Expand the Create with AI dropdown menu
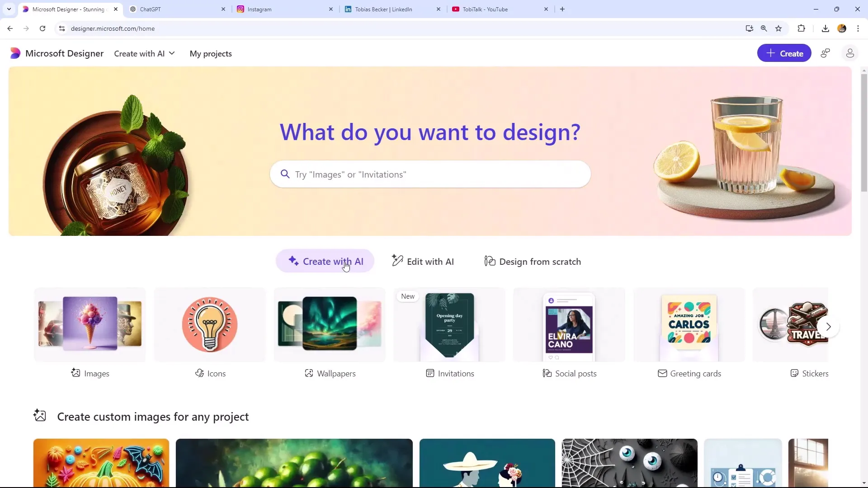Image resolution: width=868 pixels, height=488 pixels. [145, 53]
